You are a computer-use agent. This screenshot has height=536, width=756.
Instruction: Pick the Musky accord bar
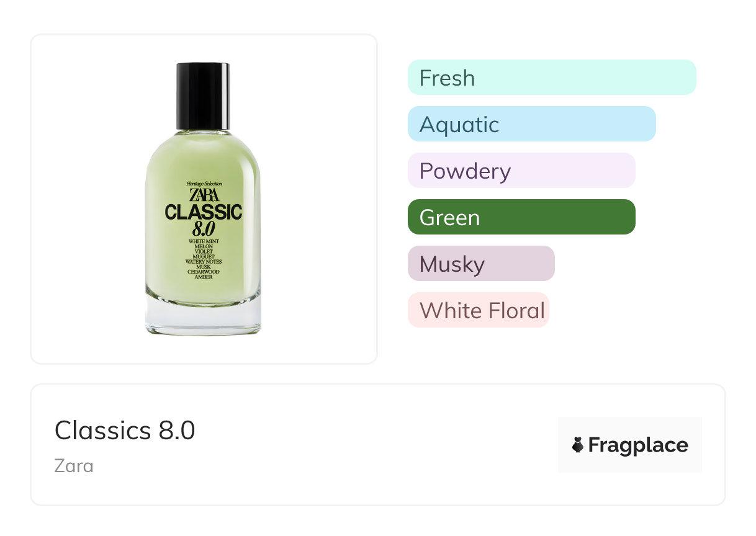[481, 264]
